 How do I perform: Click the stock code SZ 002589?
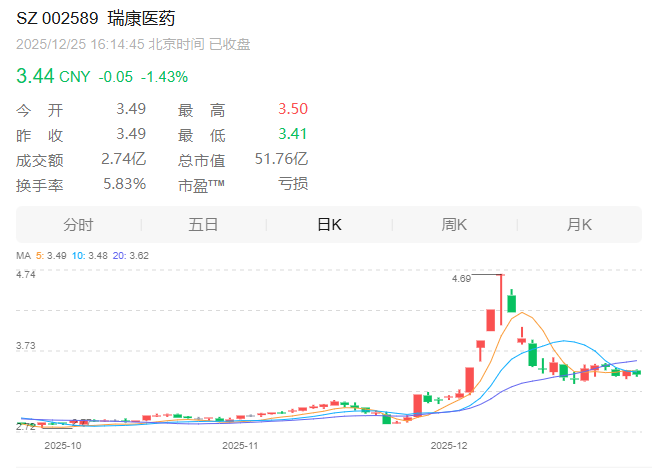55,20
